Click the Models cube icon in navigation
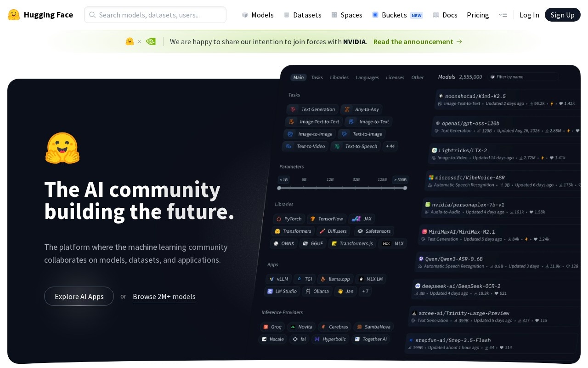This screenshot has height=368, width=588. 245,15
